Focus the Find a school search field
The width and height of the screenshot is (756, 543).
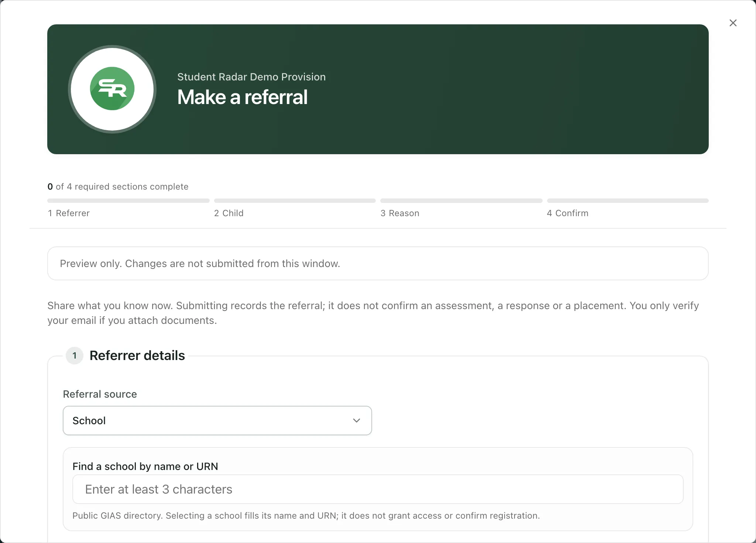coord(378,489)
